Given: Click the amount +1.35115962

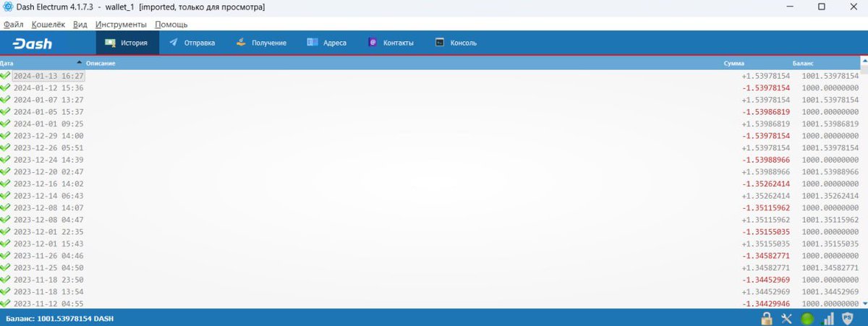Looking at the screenshot, I should [766, 220].
